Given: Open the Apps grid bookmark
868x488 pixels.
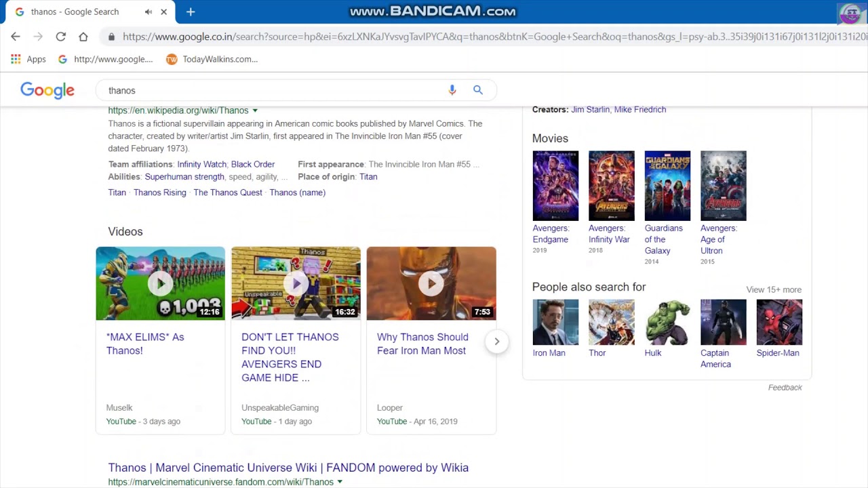Looking at the screenshot, I should [x=28, y=59].
